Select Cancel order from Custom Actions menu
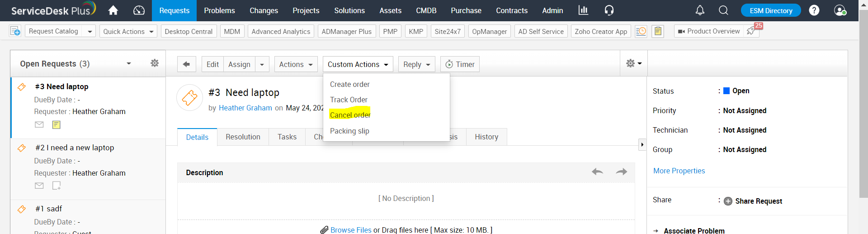 click(350, 115)
